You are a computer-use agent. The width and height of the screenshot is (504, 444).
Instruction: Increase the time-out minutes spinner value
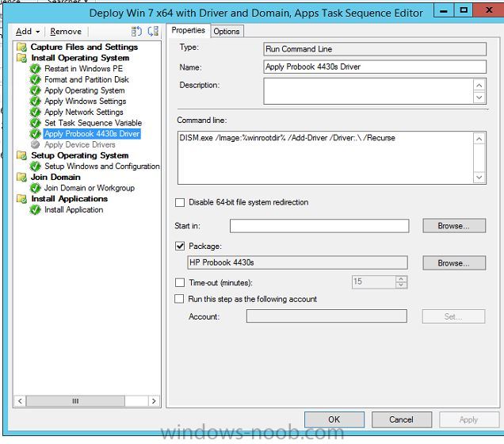coord(401,278)
